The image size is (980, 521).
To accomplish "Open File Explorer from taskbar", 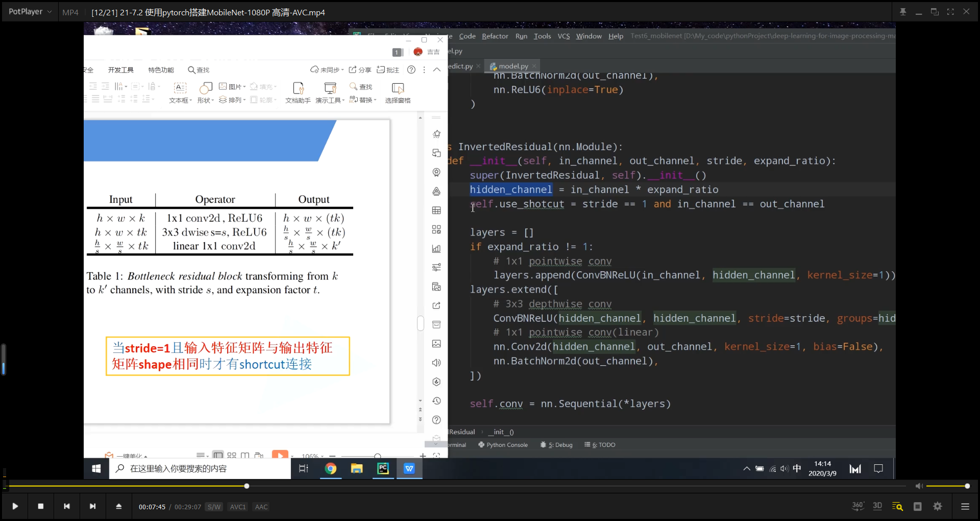I will pyautogui.click(x=357, y=468).
